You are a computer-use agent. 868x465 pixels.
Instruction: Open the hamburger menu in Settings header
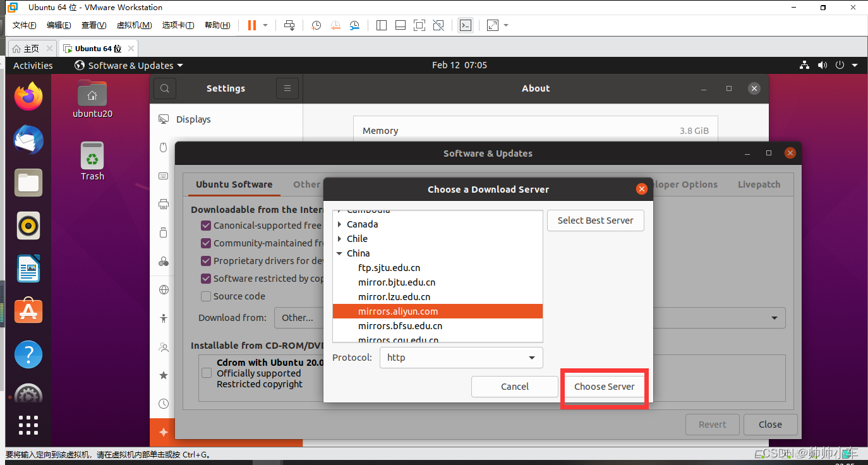pyautogui.click(x=287, y=88)
